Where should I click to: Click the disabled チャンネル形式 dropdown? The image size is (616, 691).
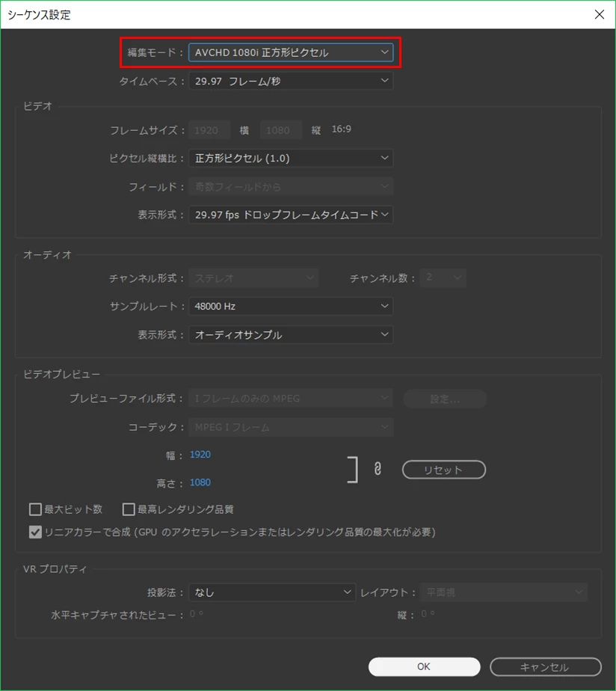click(253, 278)
